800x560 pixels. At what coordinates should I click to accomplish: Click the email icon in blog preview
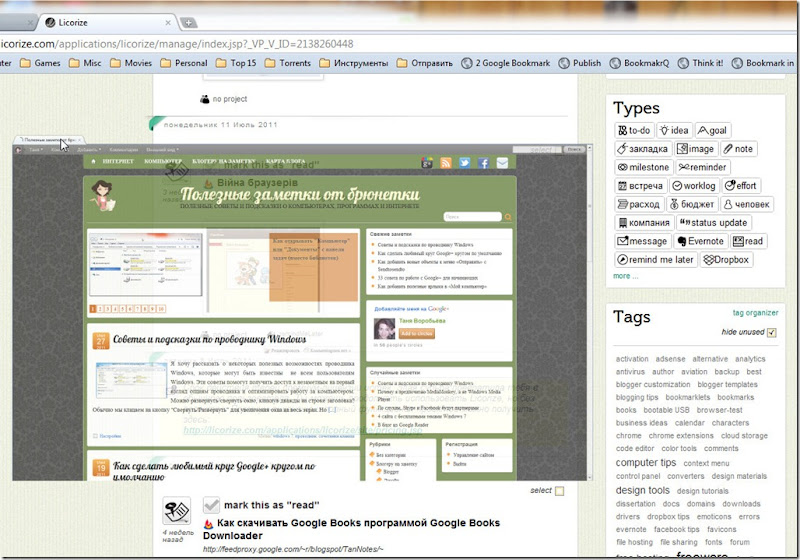502,163
